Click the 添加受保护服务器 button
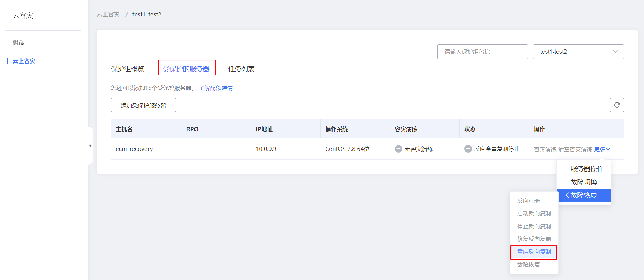 [143, 105]
